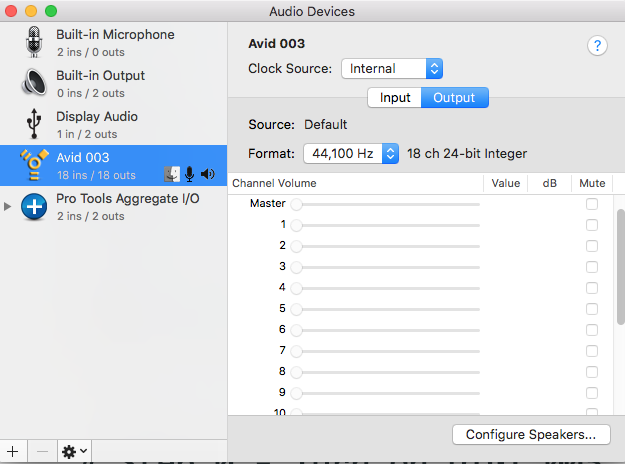Click the green zoom window button
625x464 pixels.
(51, 11)
